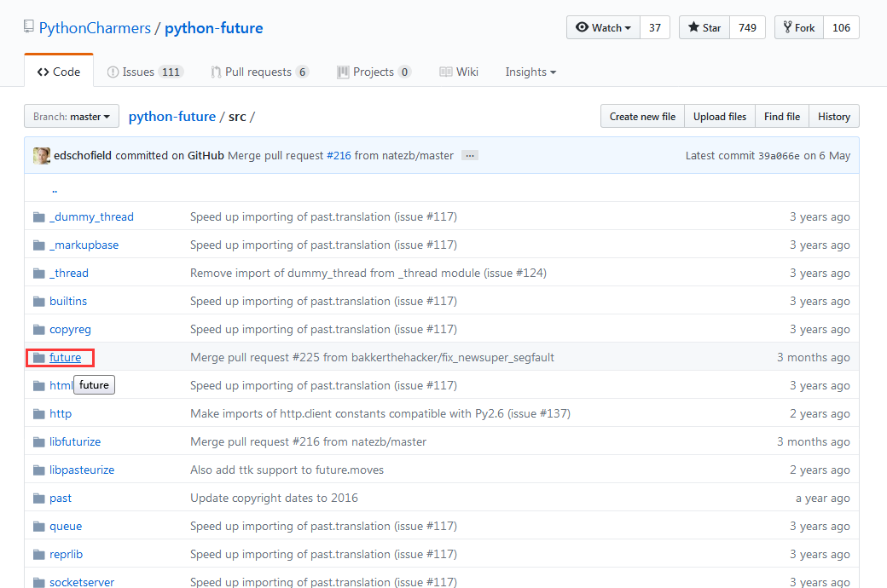Open the future folder link
The image size is (887, 588).
pyautogui.click(x=65, y=358)
